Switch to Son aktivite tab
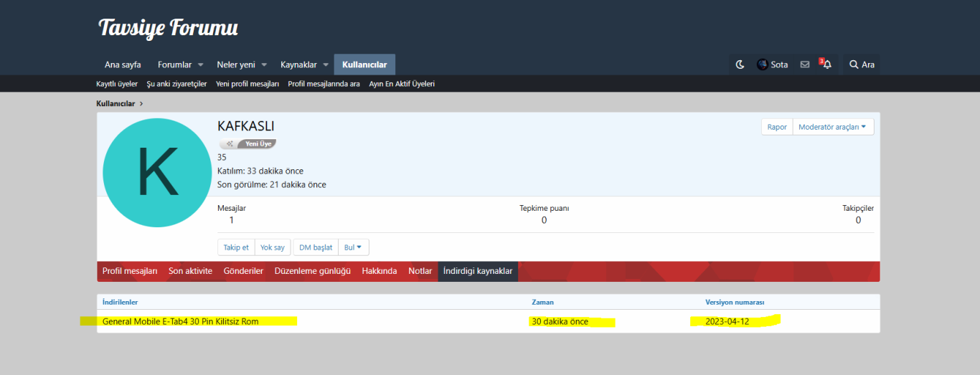 (x=190, y=271)
